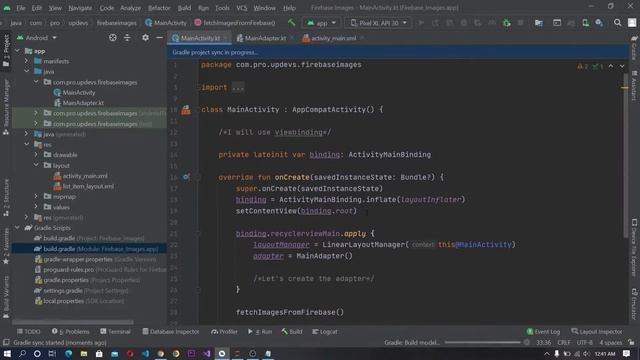This screenshot has width=640, height=360.
Task: Open Resource Manager side tab
Action: [x=6, y=107]
